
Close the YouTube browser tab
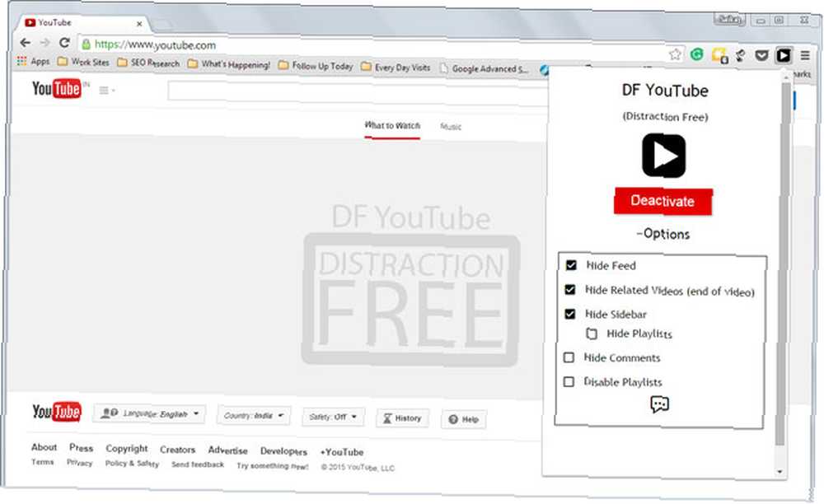click(139, 24)
